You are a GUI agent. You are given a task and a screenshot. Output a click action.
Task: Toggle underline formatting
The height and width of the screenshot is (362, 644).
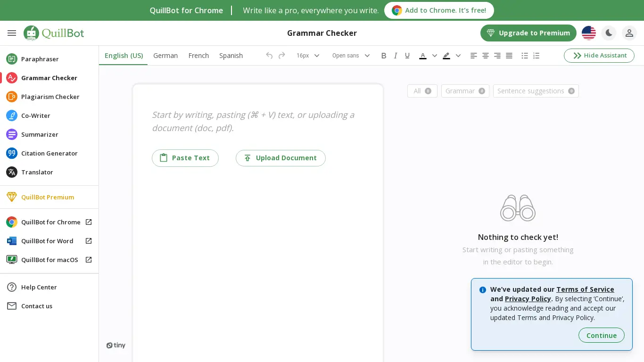(x=407, y=56)
